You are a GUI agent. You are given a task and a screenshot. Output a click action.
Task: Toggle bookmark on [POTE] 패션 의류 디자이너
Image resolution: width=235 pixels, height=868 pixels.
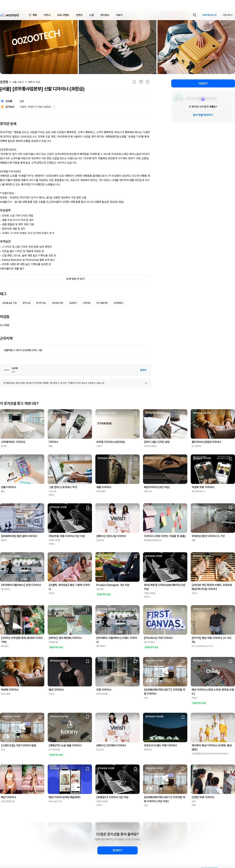[x=231, y=609]
